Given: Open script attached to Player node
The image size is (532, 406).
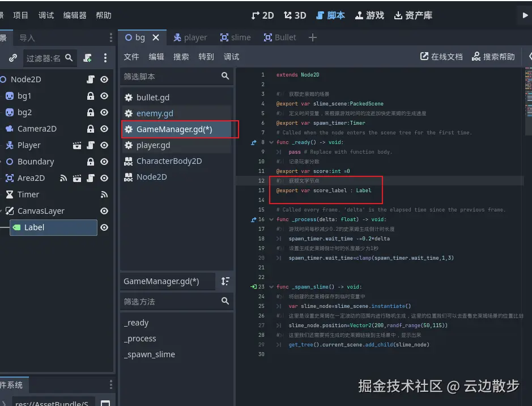Looking at the screenshot, I should point(91,145).
